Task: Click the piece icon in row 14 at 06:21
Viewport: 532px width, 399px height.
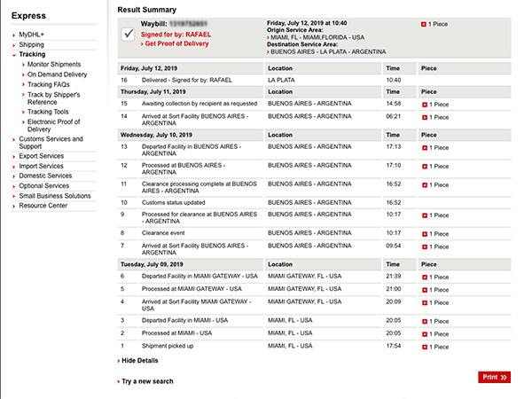Action: pos(425,118)
